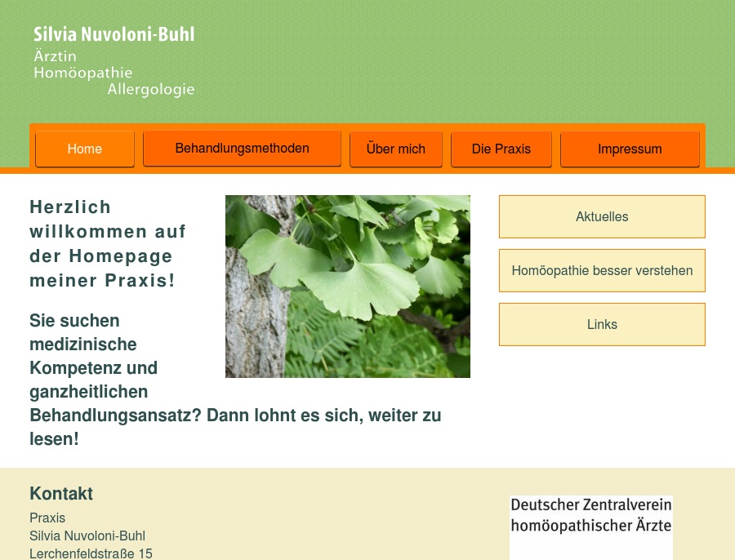
Task: Open the Behandlungsmethoden menu item
Action: click(x=242, y=148)
